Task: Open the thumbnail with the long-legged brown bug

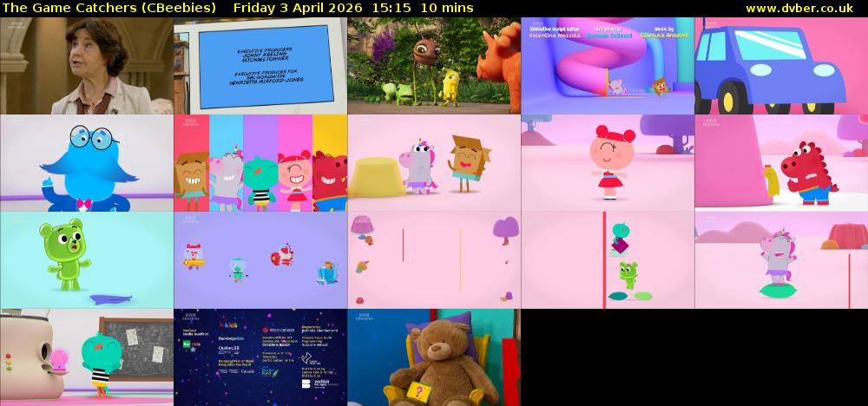Action: click(434, 66)
